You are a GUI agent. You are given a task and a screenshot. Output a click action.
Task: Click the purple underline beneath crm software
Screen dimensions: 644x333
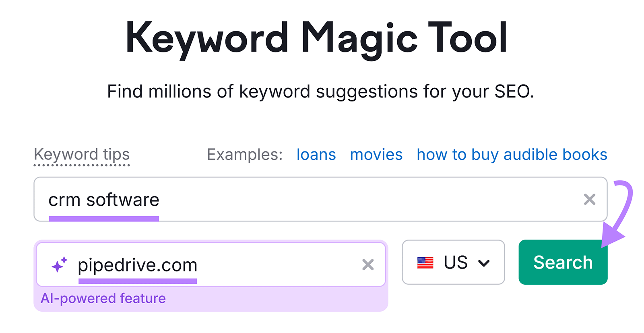coord(104,219)
